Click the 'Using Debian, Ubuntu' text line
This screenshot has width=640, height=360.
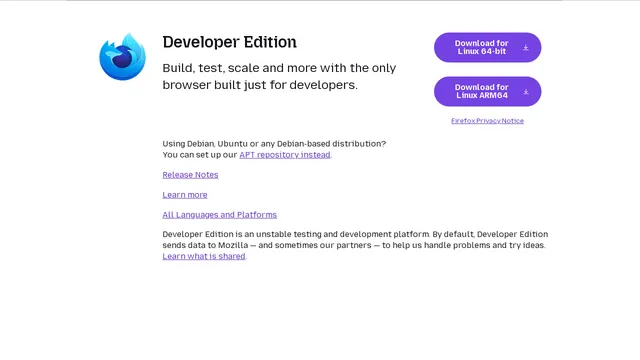(274, 144)
